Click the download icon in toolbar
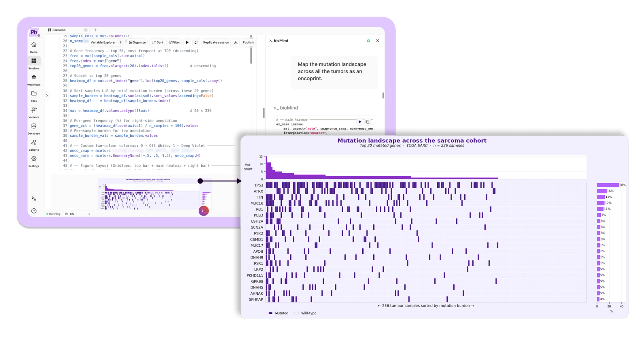The height and width of the screenshot is (362, 644). coord(236,42)
